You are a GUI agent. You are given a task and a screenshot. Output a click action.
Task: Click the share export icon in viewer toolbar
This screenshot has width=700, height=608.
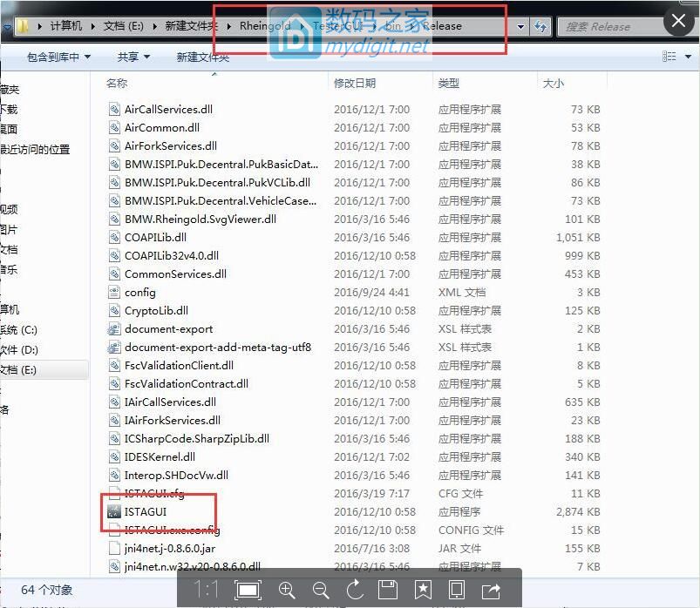coord(491,591)
